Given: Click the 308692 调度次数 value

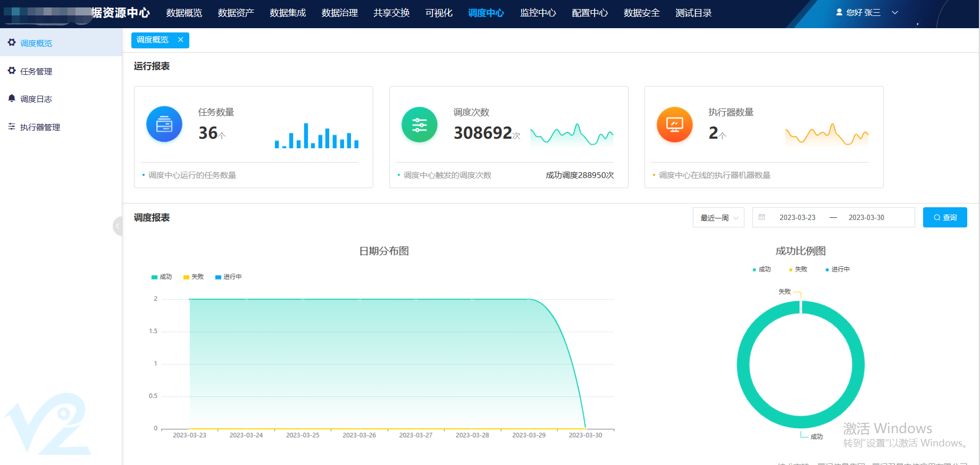Looking at the screenshot, I should click(x=483, y=133).
